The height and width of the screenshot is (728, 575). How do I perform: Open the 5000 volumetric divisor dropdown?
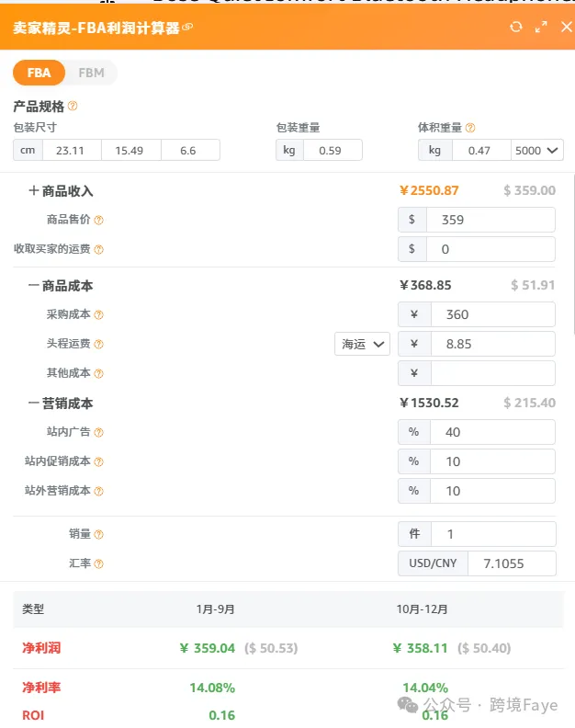pos(537,150)
